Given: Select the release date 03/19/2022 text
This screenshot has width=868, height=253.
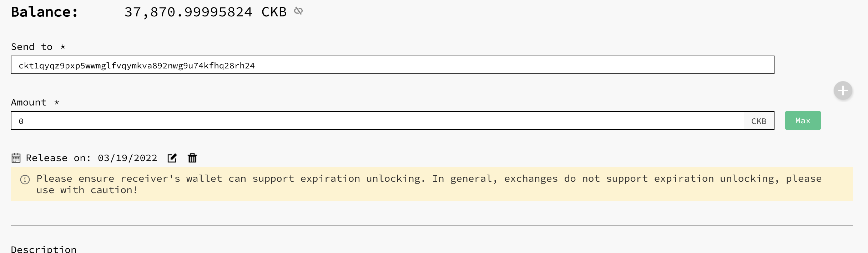Looking at the screenshot, I should click(x=127, y=158).
